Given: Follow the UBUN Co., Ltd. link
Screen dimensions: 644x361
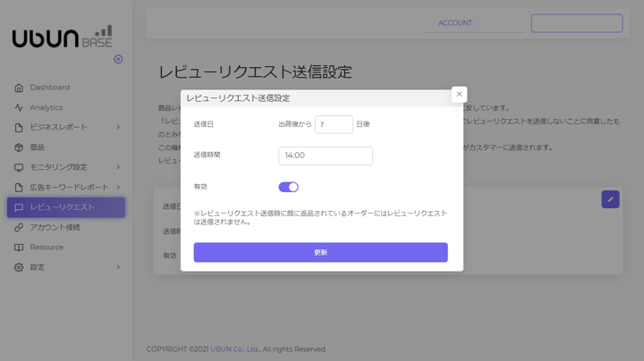Looking at the screenshot, I should click(234, 349).
